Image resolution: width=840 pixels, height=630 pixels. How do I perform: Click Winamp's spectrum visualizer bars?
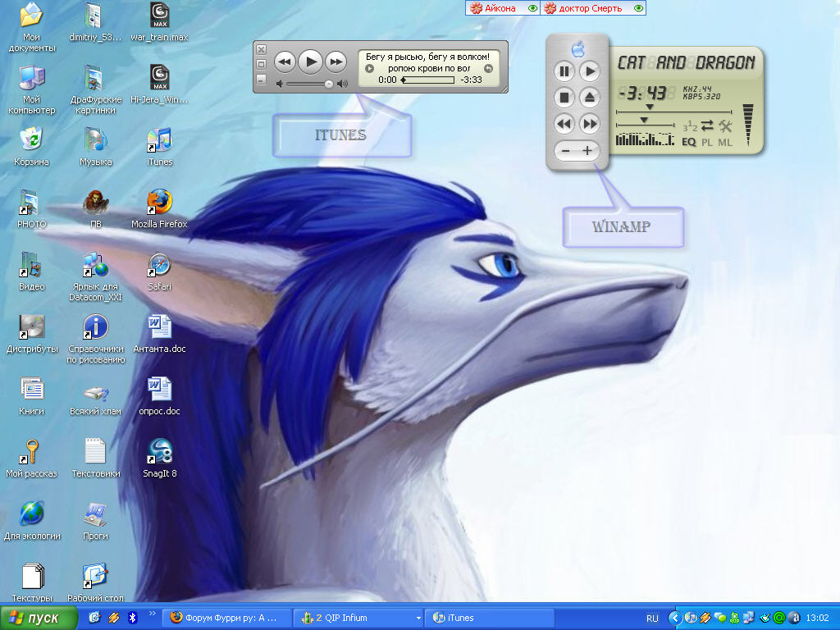click(645, 139)
